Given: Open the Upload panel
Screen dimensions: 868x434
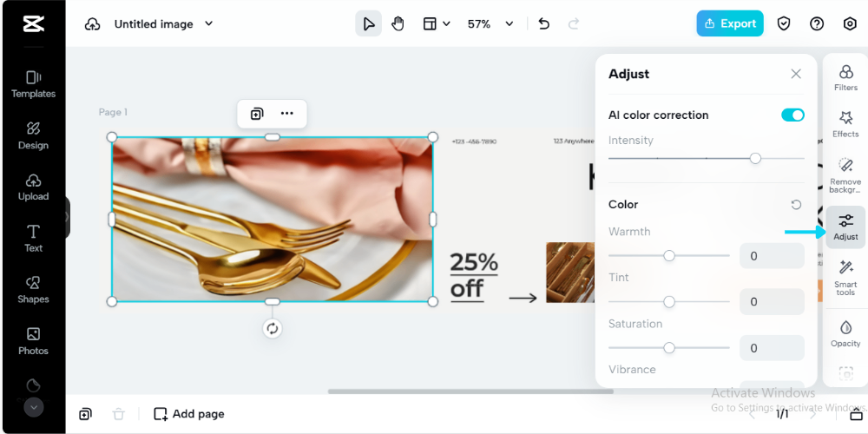Looking at the screenshot, I should (x=33, y=187).
